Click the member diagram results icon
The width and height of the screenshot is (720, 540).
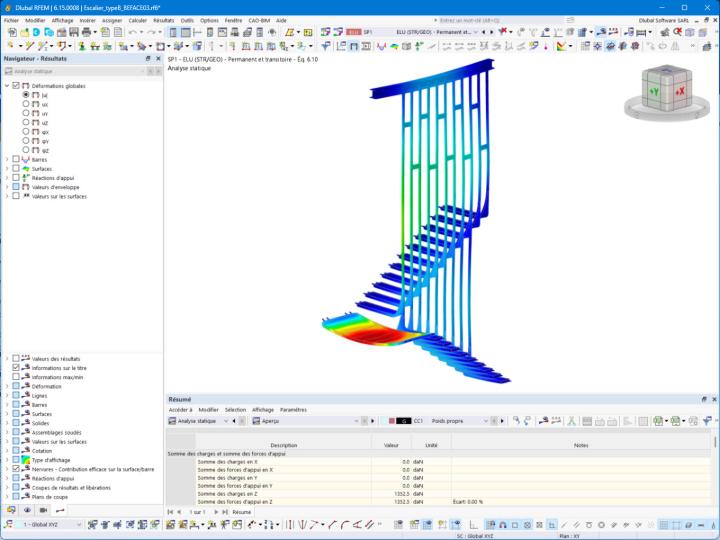pyautogui.click(x=381, y=46)
